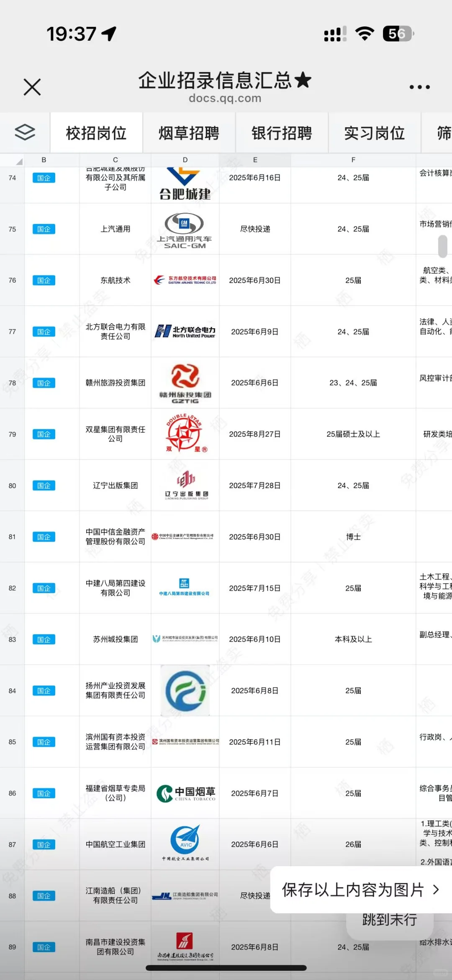Tap the SAIC-GM 上汽通用汽车 logo

click(x=185, y=230)
